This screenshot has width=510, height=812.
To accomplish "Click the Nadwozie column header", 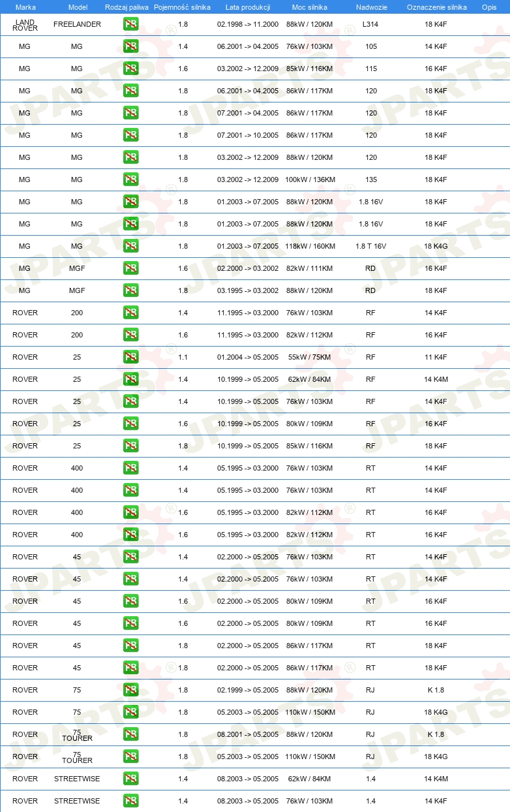I will [370, 7].
